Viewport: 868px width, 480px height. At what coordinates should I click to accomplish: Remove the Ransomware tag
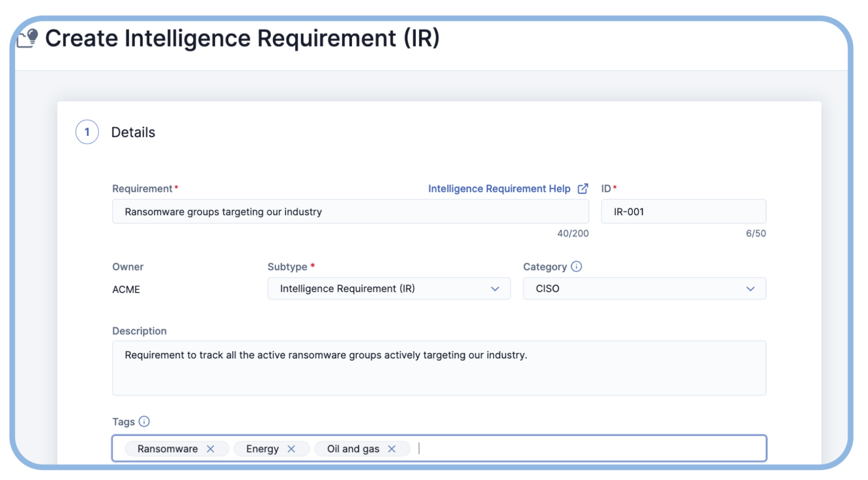(x=211, y=448)
